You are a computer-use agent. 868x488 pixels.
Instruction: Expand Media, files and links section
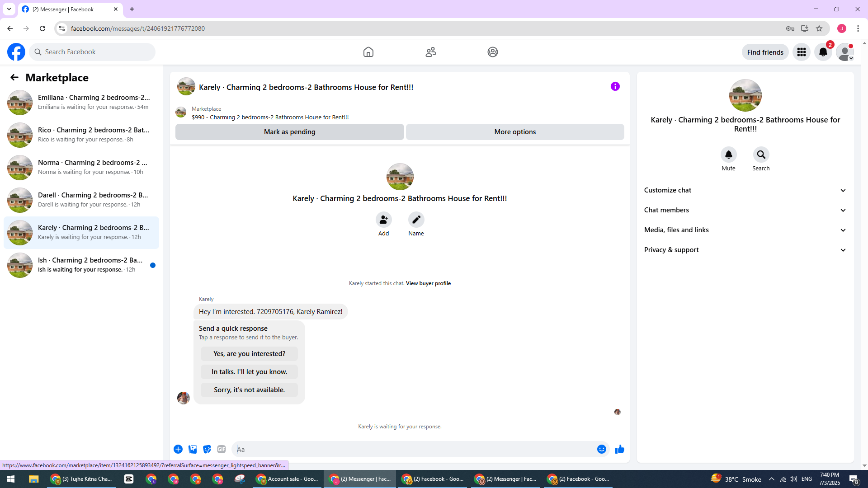(745, 230)
